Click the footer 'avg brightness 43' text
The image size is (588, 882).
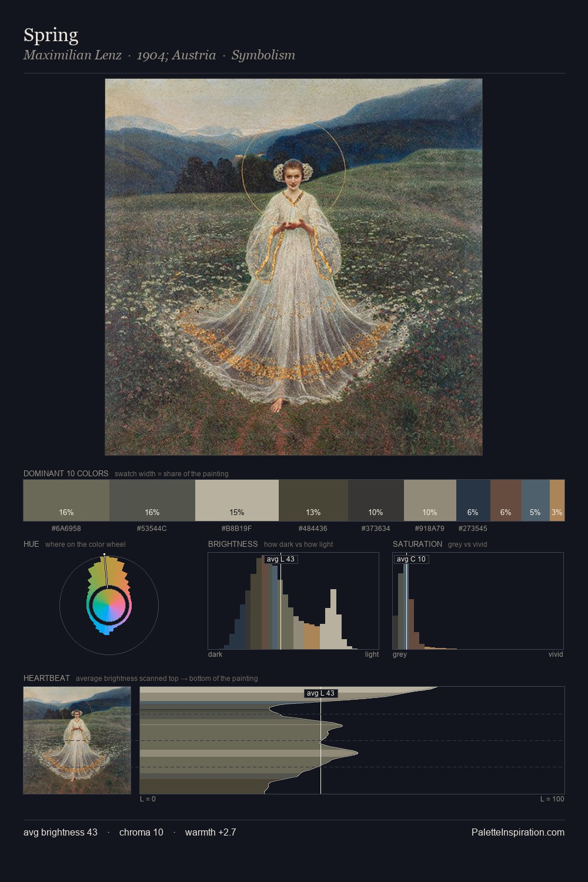click(61, 833)
